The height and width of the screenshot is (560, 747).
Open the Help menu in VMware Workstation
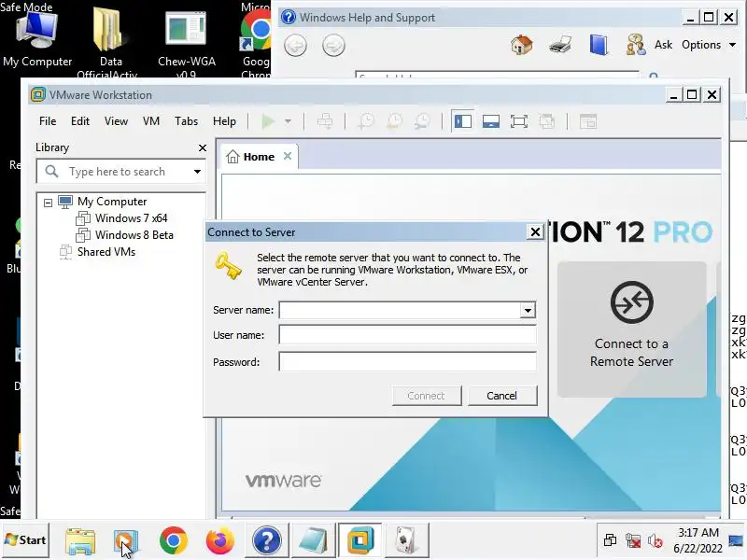tap(224, 121)
